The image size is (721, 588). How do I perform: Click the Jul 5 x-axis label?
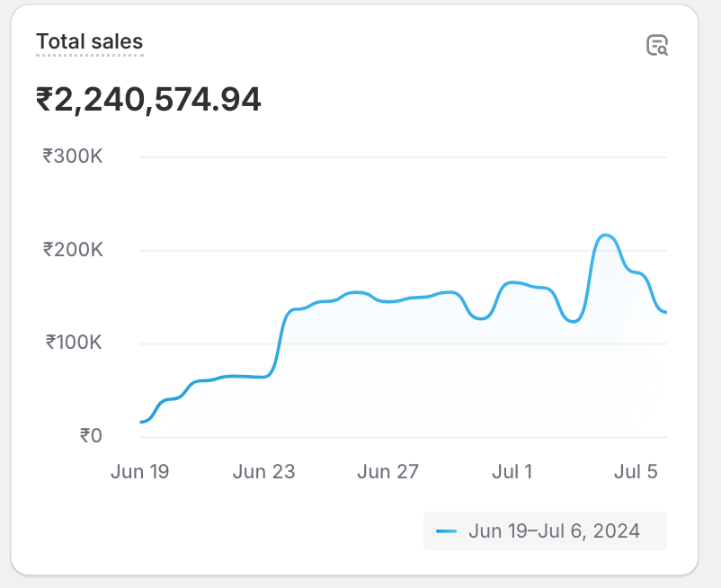[x=636, y=472]
